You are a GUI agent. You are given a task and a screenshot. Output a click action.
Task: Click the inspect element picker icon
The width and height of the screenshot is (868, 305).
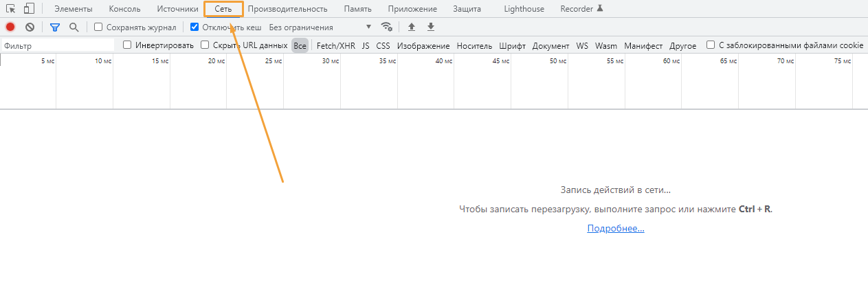point(11,9)
